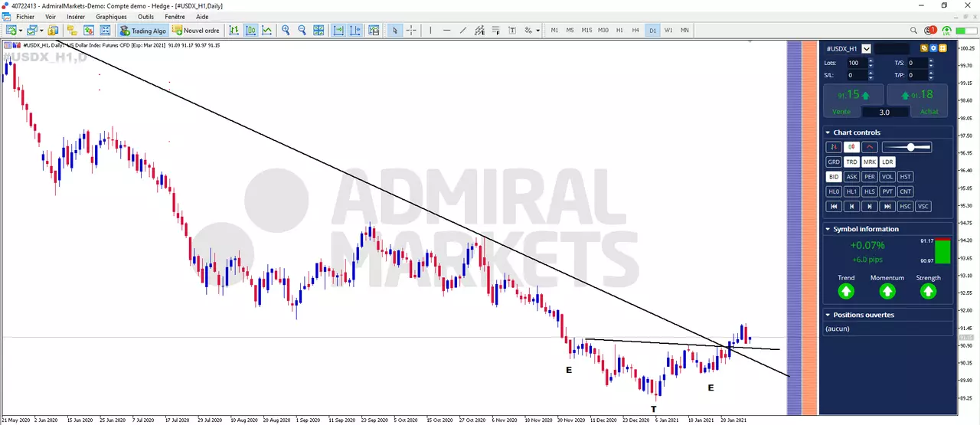Select the cursor arrow tool
980x425 pixels.
(x=395, y=31)
